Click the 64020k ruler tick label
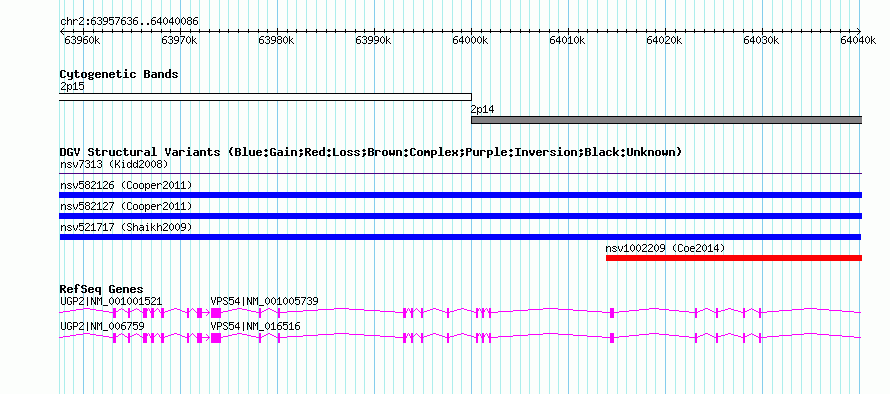This screenshot has width=890, height=394. click(x=665, y=40)
